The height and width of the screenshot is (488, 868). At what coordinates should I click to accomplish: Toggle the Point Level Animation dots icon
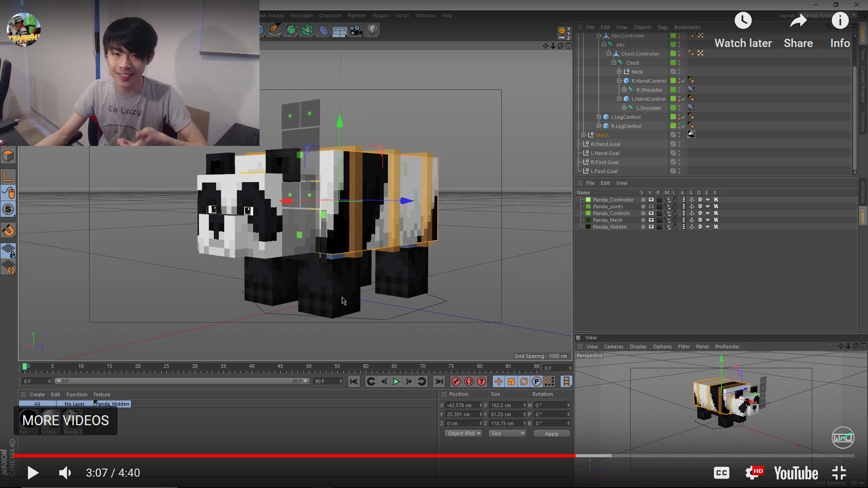tap(549, 382)
